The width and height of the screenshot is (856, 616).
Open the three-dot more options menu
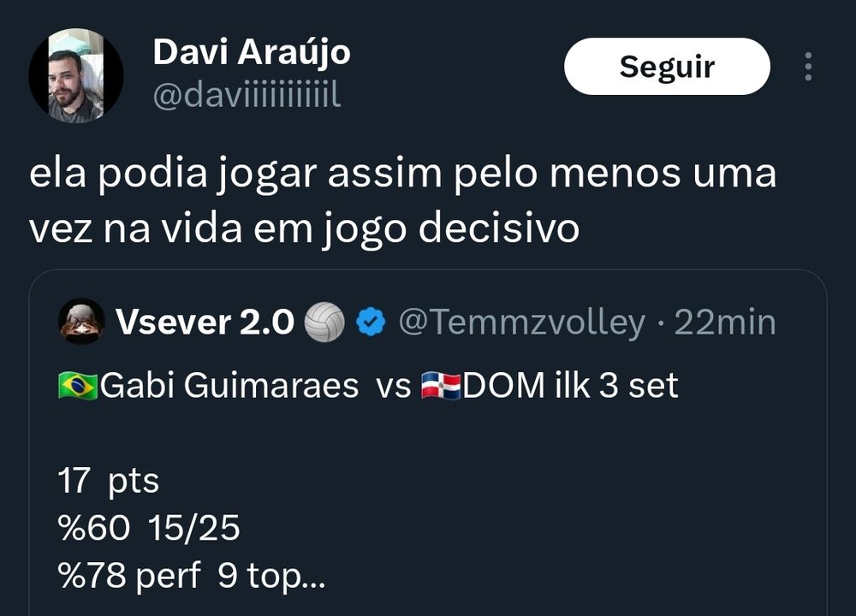click(809, 67)
